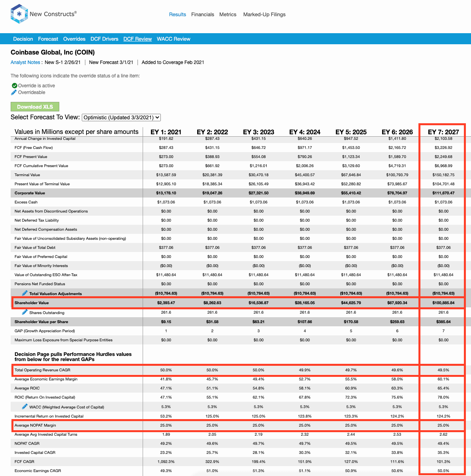Click Shareholder Value figure $100,885.84
Screen dimensions: 471x476
443,303
